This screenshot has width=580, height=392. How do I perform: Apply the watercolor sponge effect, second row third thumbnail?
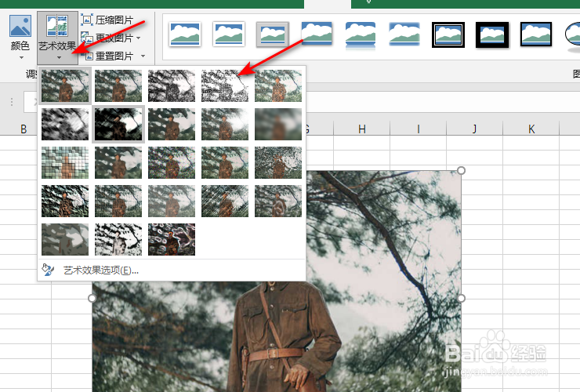tap(172, 125)
